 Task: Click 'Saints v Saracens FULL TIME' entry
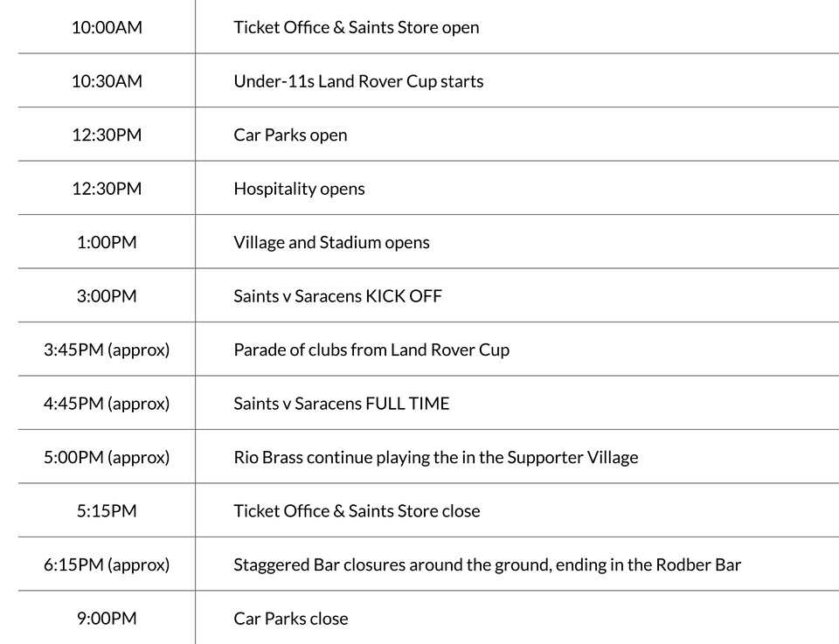(342, 404)
